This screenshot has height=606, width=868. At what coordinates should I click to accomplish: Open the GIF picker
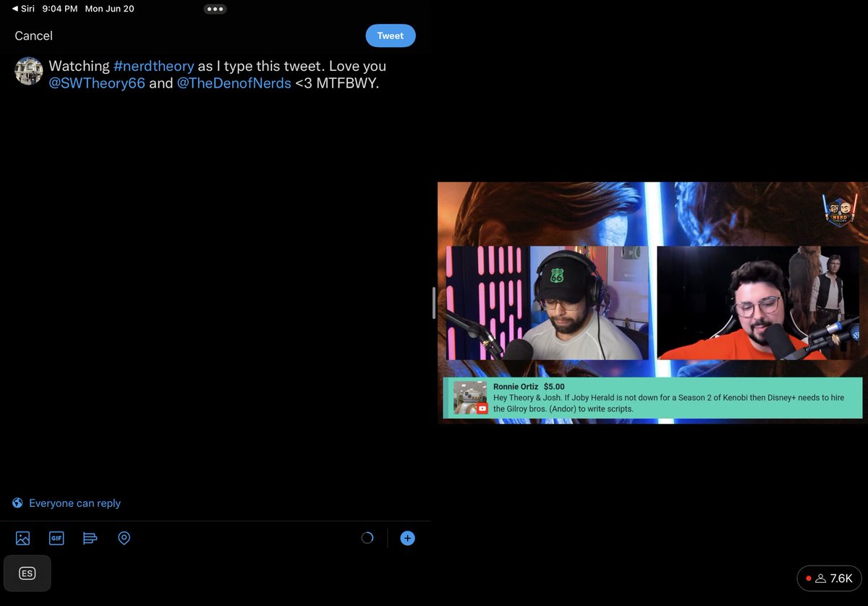pos(56,538)
